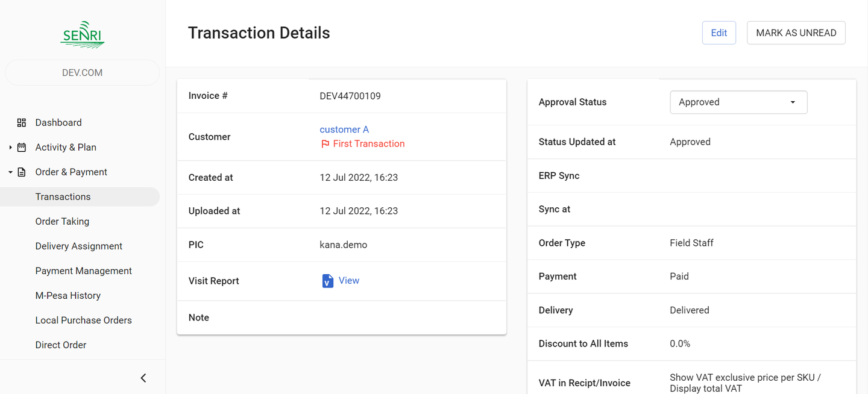
Task: Open the customer A link
Action: pyautogui.click(x=344, y=130)
